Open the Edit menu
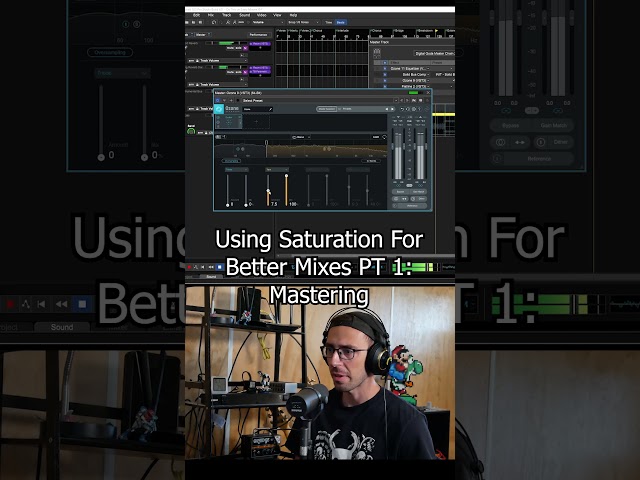This screenshot has width=640, height=480. (x=196, y=15)
